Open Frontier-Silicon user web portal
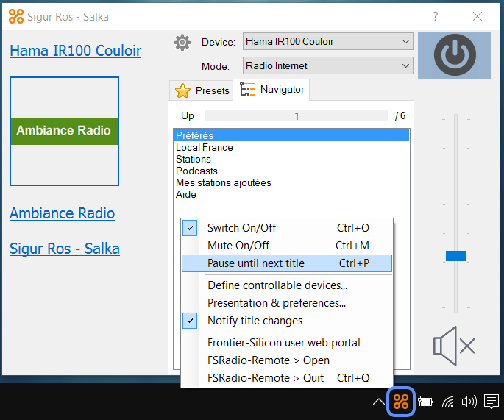This screenshot has width=504, height=420. [287, 343]
